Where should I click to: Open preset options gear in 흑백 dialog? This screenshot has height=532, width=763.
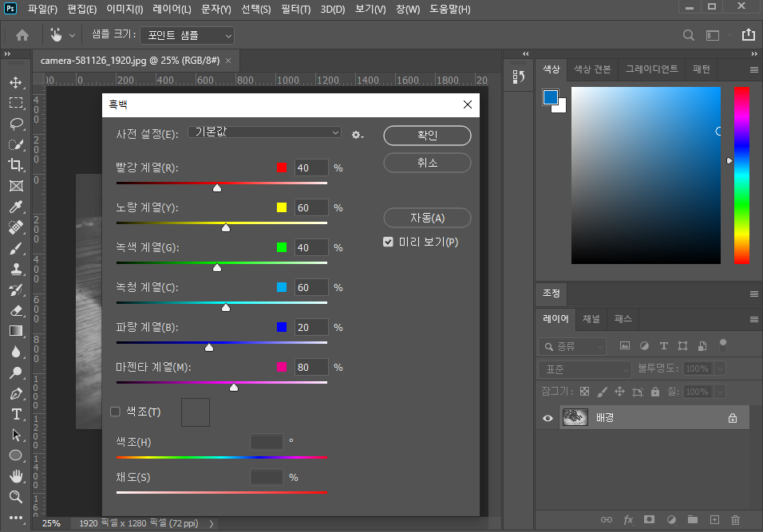coord(358,135)
